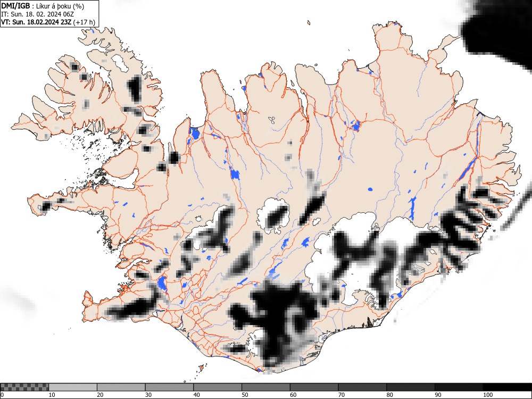Click the '(+17 h)' forecast offset text
Viewport: 532px width, 399px height.
pos(84,22)
